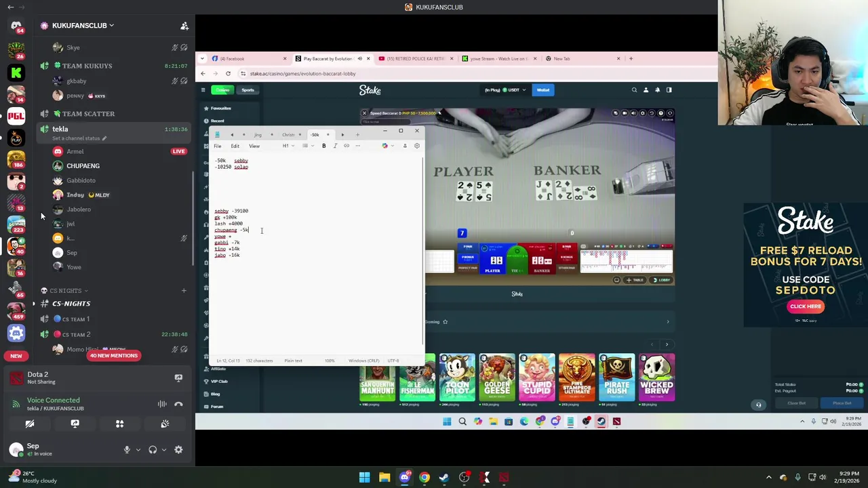Open Favourites in Stake sidebar
The height and width of the screenshot is (488, 868).
pyautogui.click(x=221, y=108)
